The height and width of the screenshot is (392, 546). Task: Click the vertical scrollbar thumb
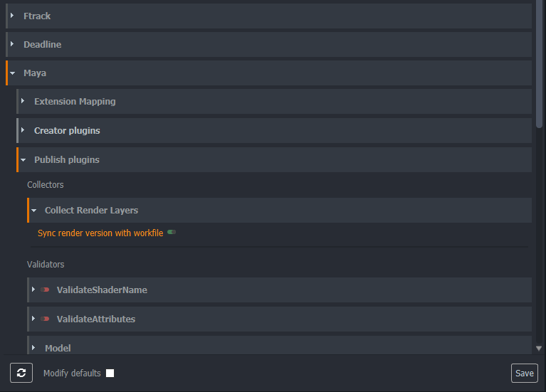point(539,64)
